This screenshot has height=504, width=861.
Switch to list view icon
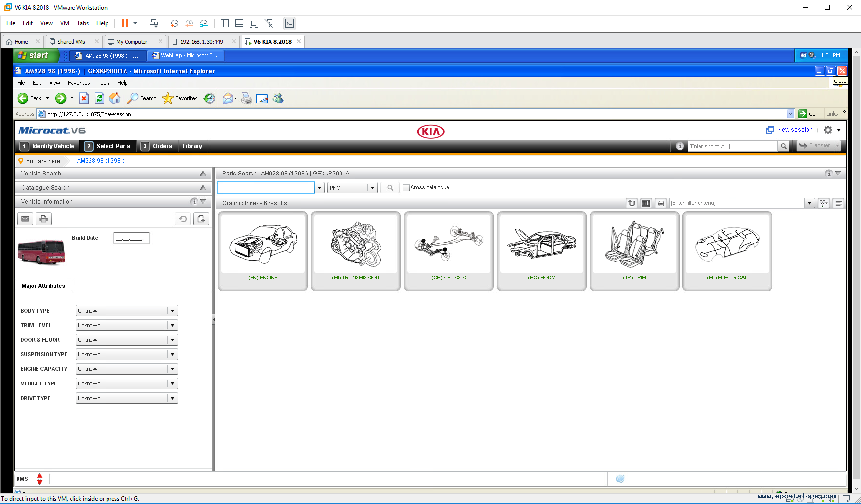coord(839,203)
